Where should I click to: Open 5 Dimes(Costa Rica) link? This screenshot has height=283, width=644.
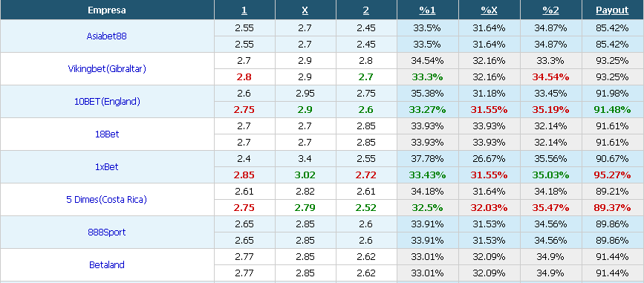tap(107, 200)
